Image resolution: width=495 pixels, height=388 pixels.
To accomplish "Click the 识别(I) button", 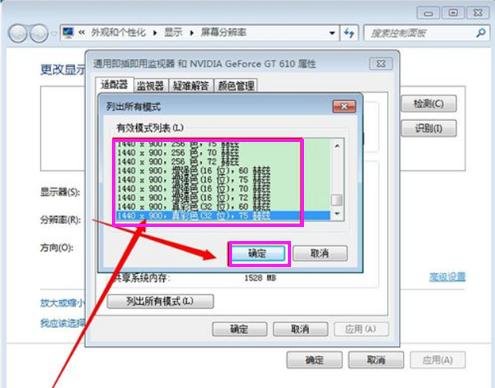I will (429, 128).
